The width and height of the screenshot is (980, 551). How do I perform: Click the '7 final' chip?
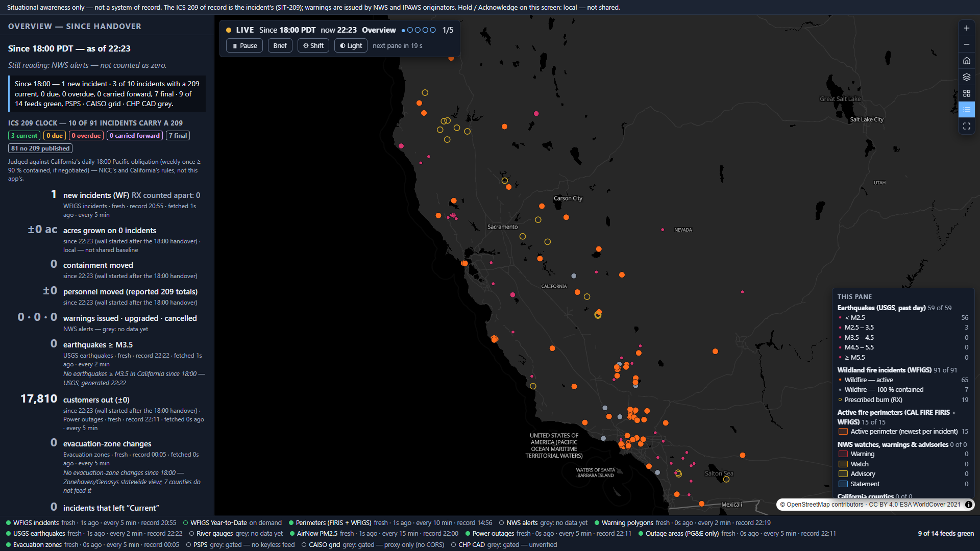(178, 136)
